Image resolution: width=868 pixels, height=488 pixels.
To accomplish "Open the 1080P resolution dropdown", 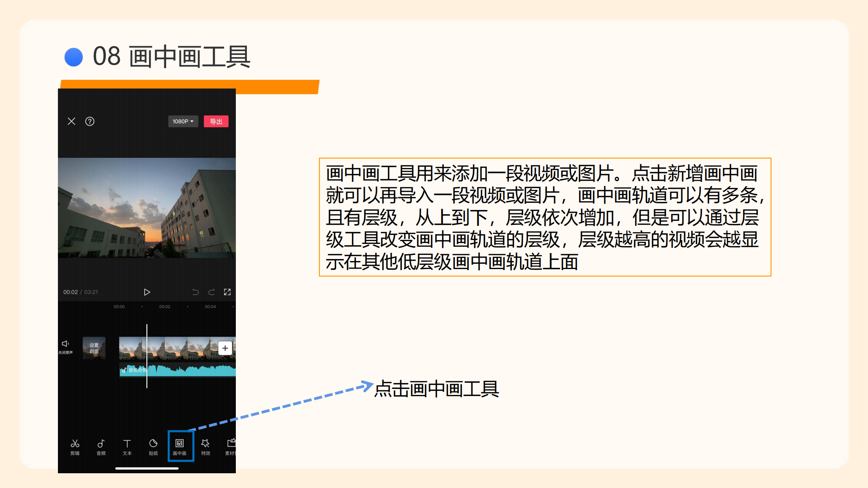I will pos(183,121).
